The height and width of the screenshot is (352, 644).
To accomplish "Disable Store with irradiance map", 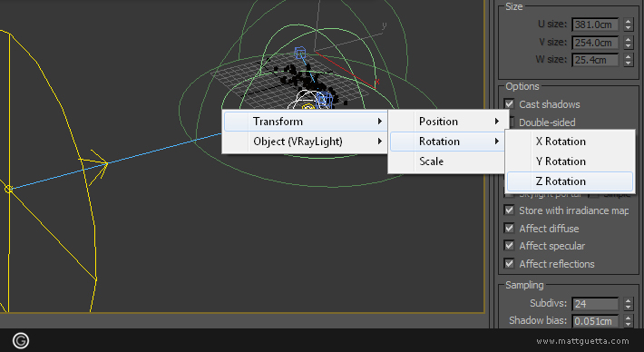I will tap(509, 210).
